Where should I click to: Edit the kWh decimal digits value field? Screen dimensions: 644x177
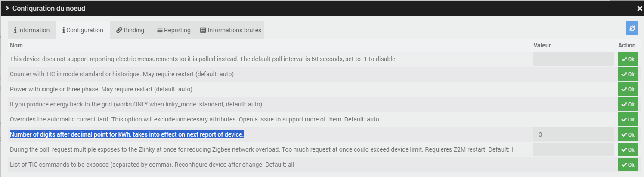pyautogui.click(x=573, y=134)
